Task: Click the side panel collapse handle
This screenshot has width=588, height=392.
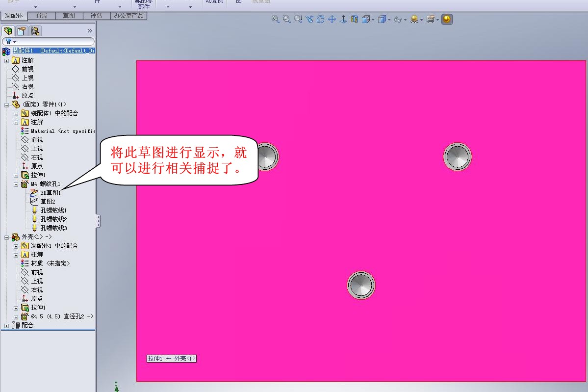Action: [x=98, y=221]
